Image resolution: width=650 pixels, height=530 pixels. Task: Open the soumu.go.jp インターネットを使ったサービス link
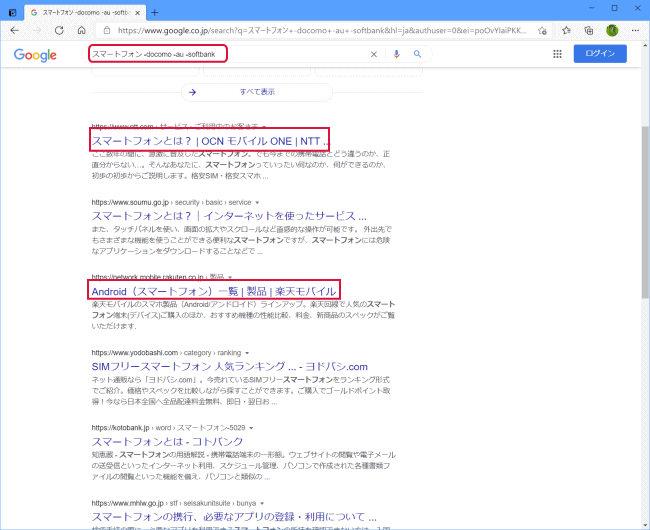click(x=229, y=216)
